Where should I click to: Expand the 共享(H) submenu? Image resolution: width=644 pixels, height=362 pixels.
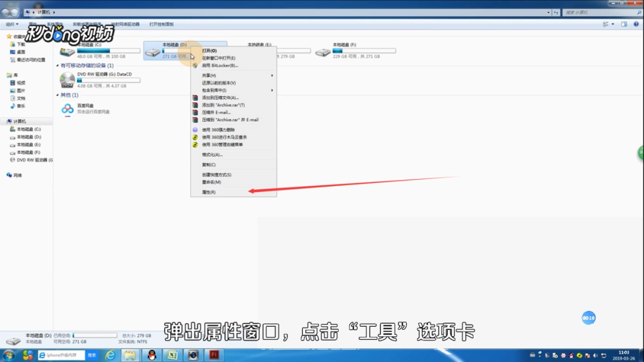pos(233,76)
